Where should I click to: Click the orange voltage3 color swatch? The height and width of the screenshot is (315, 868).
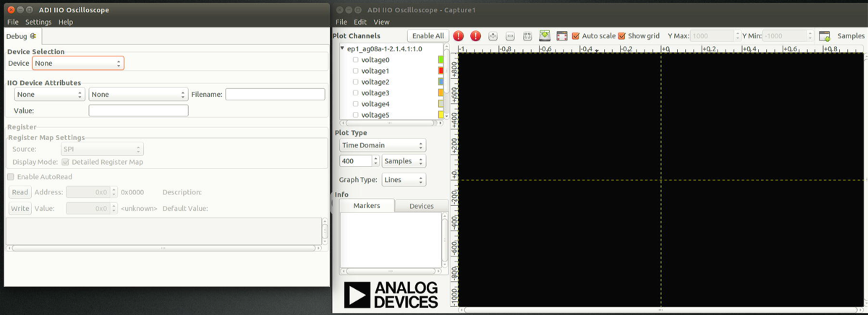[441, 92]
